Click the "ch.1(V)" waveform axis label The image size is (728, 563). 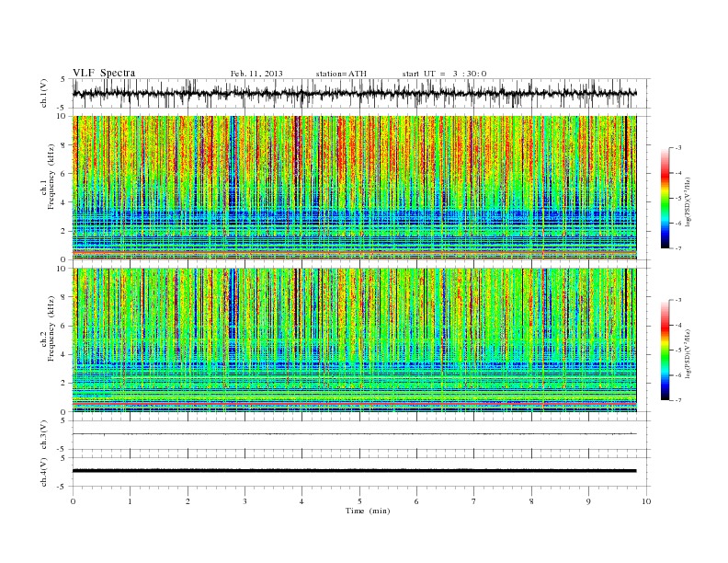(44, 93)
